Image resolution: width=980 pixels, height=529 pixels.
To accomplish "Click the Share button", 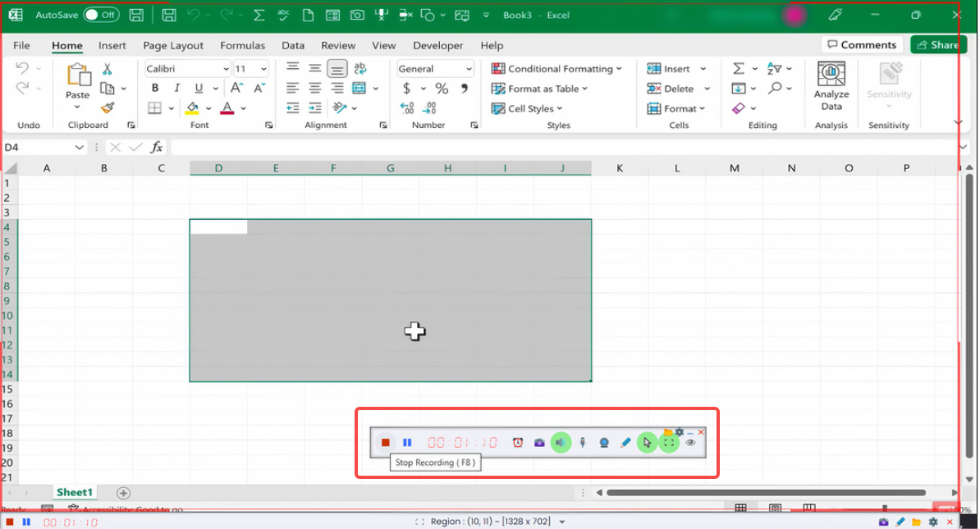I will point(936,45).
